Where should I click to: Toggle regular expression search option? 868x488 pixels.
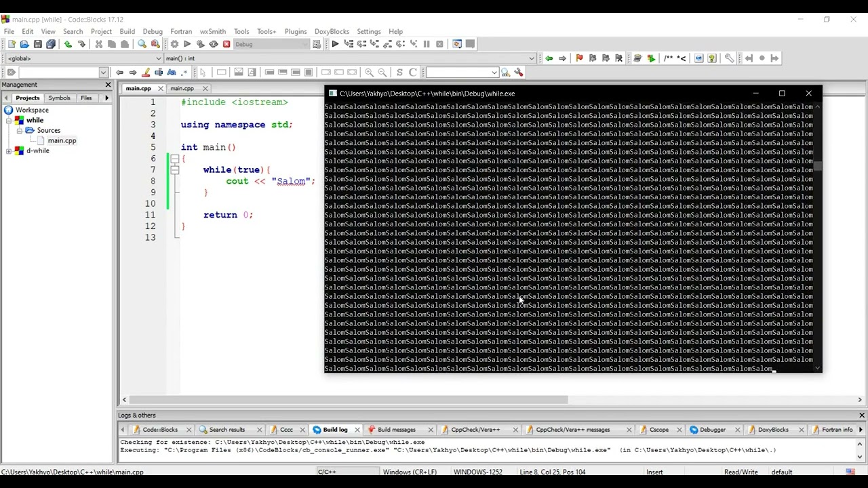click(x=184, y=73)
